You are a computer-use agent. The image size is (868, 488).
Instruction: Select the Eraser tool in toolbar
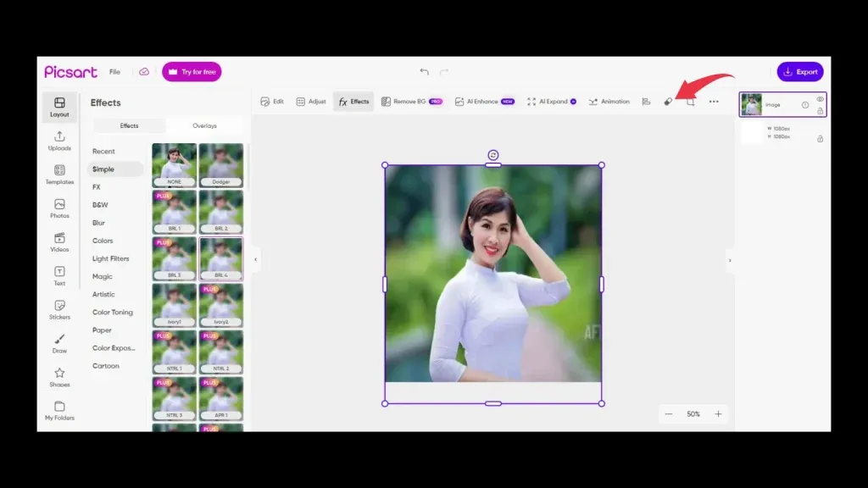tap(668, 102)
